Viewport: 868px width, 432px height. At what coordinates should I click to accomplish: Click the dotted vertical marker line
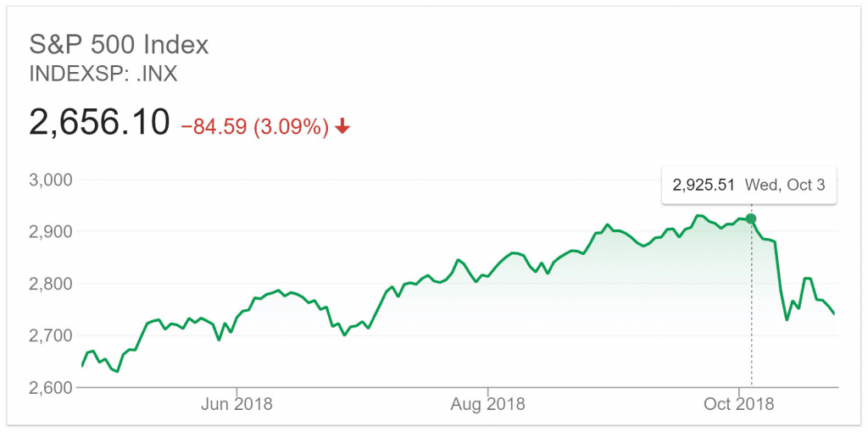[x=751, y=304]
